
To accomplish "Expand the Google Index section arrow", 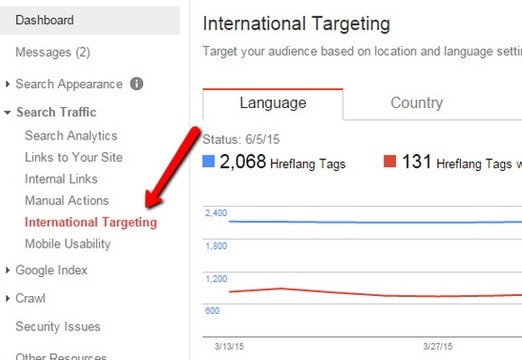I will [x=8, y=270].
